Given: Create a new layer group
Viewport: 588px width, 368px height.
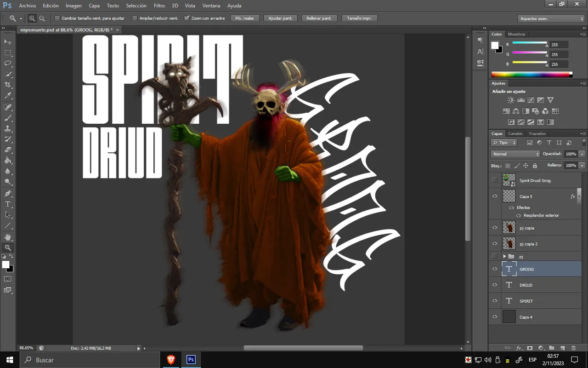Looking at the screenshot, I should 552,348.
